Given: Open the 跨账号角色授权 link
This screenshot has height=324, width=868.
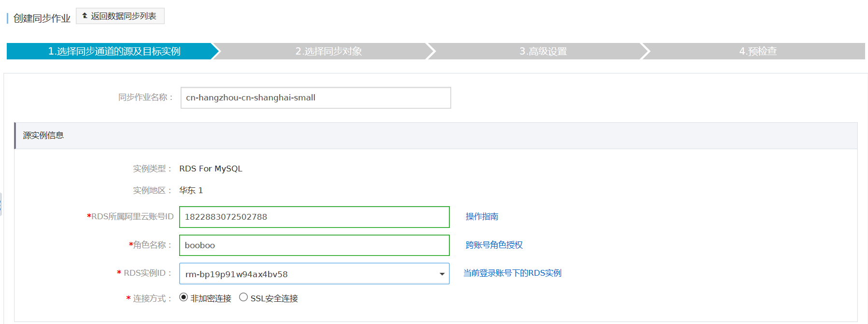Looking at the screenshot, I should tap(494, 245).
